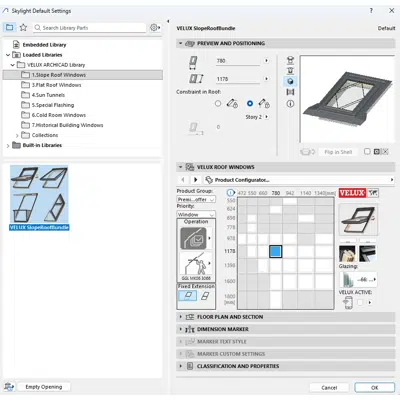This screenshot has width=400, height=400.
Task: Expand the Built-in Libraries node
Action: coord(8,145)
